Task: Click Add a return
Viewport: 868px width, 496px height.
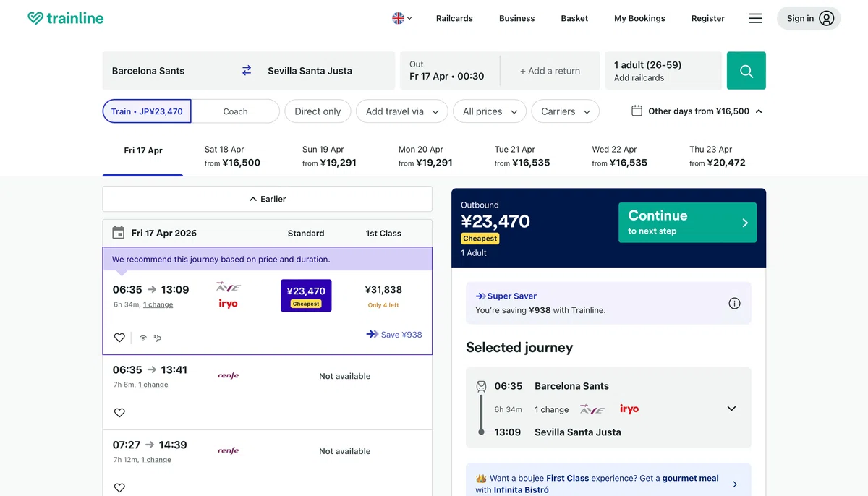Action: tap(550, 71)
